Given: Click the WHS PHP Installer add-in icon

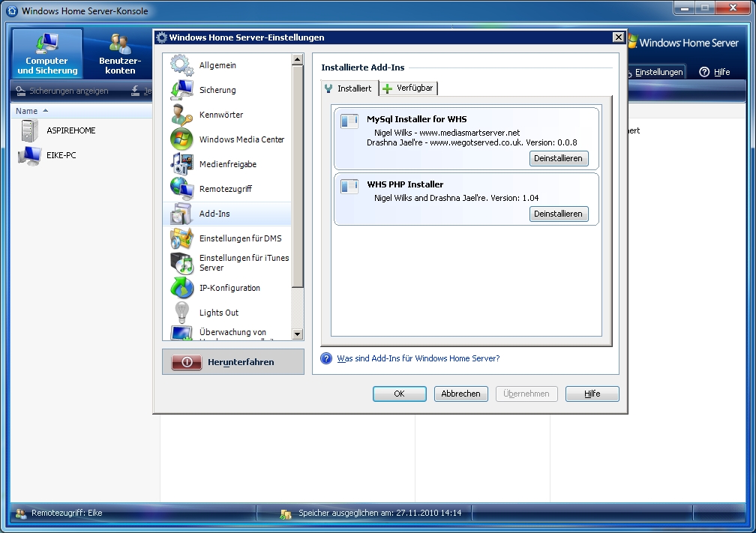Looking at the screenshot, I should tap(349, 186).
